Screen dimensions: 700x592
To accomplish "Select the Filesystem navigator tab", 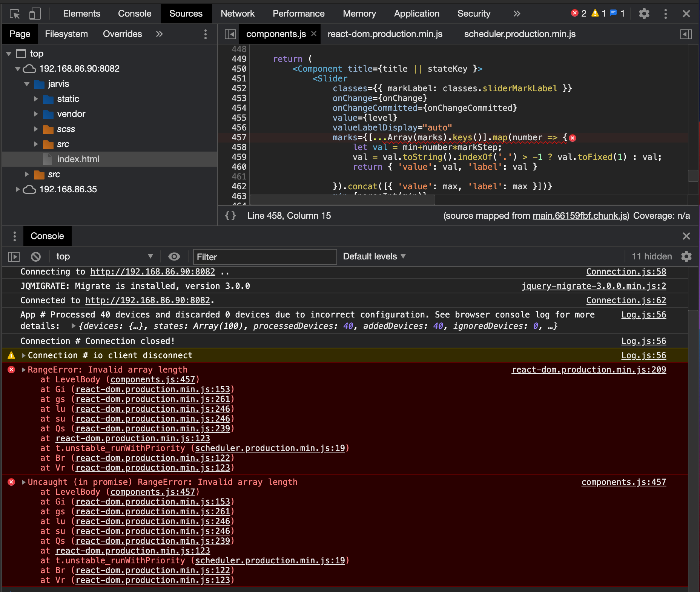I will [66, 34].
